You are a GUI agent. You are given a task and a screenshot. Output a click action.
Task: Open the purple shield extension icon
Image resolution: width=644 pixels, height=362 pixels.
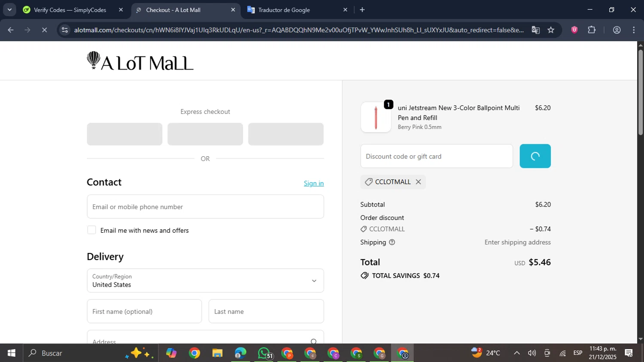click(x=574, y=30)
